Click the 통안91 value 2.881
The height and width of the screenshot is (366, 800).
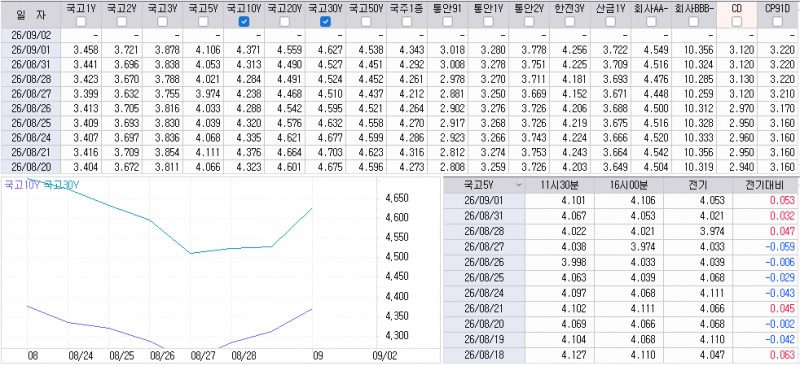click(x=453, y=94)
